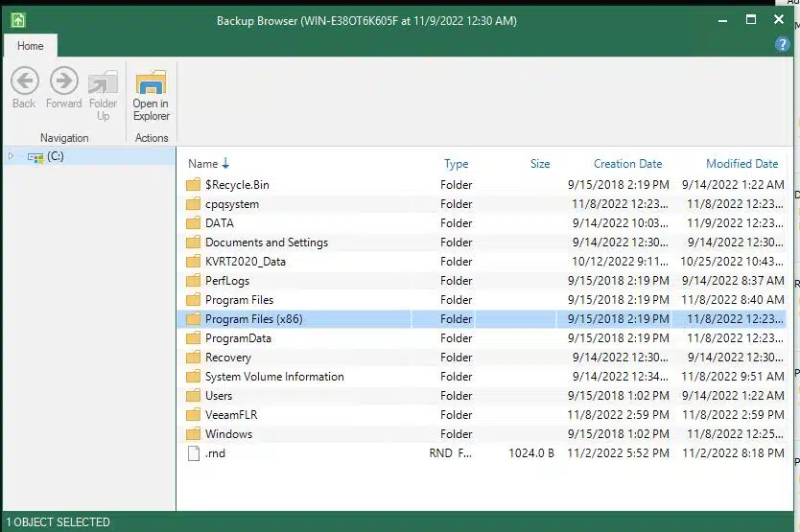Click the Back navigation arrow icon

24,81
